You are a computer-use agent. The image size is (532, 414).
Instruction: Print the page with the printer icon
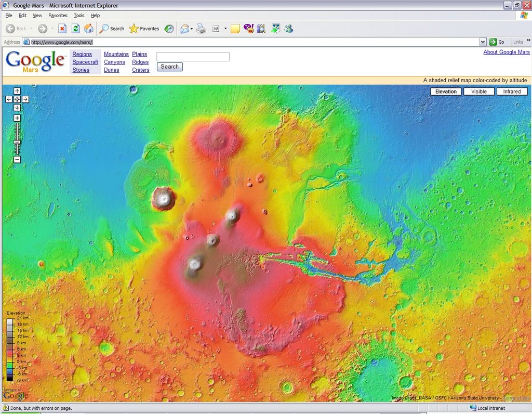[201, 29]
